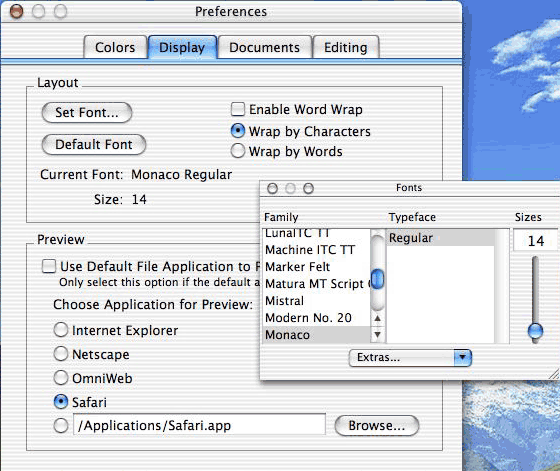This screenshot has width=560, height=471.
Task: Click the Set Font... button
Action: coord(87,112)
